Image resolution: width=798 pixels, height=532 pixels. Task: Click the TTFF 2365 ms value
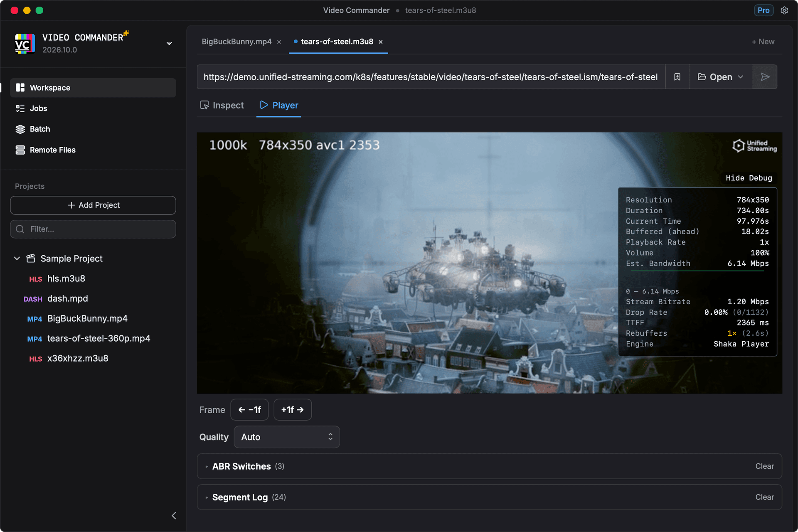point(753,323)
